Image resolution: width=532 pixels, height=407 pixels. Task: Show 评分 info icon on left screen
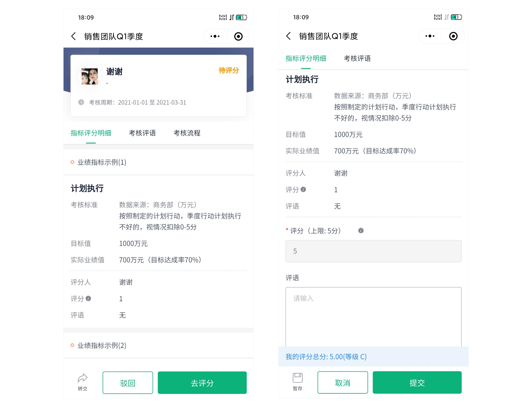pyautogui.click(x=88, y=298)
